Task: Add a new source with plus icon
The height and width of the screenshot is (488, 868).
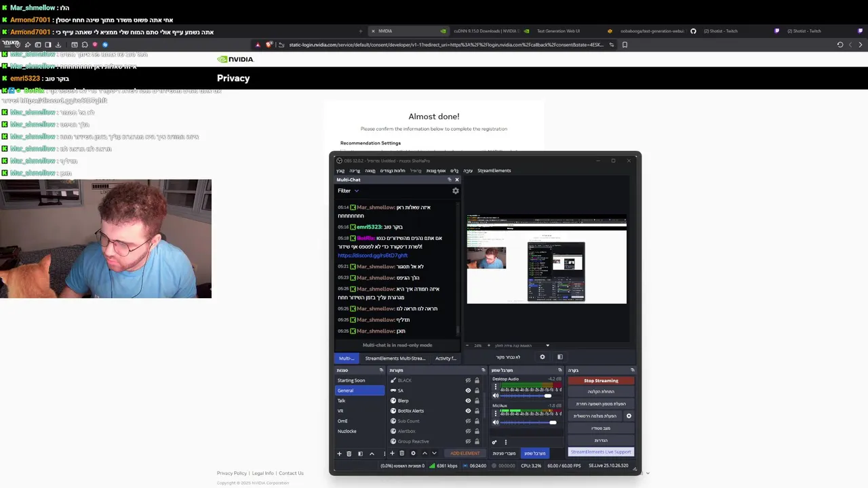Action: 392,453
